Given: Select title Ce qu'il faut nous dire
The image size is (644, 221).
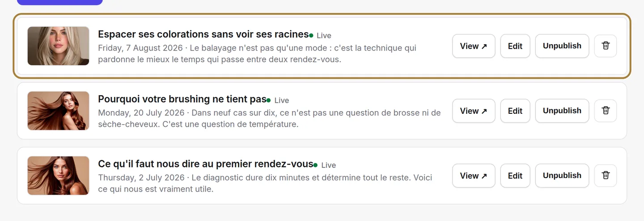Looking at the screenshot, I should 153,164.
